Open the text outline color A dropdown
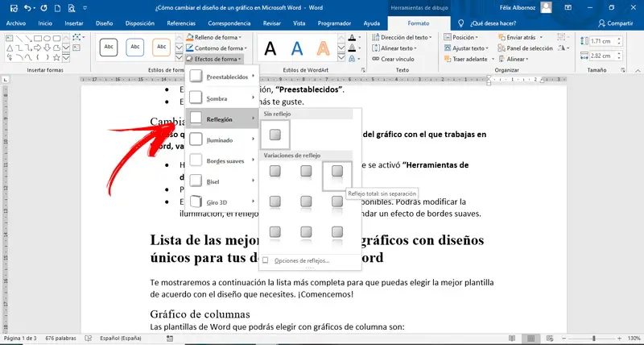The height and width of the screenshot is (345, 644). coord(360,48)
